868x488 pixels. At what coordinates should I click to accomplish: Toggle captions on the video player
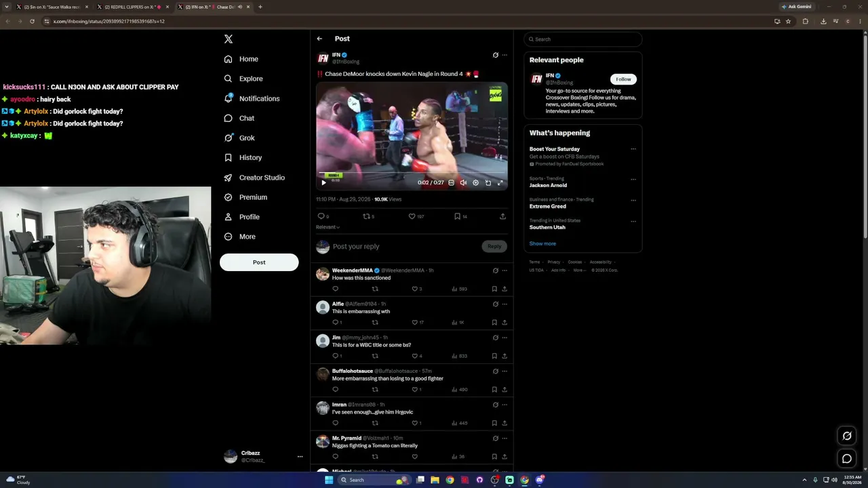pyautogui.click(x=452, y=182)
